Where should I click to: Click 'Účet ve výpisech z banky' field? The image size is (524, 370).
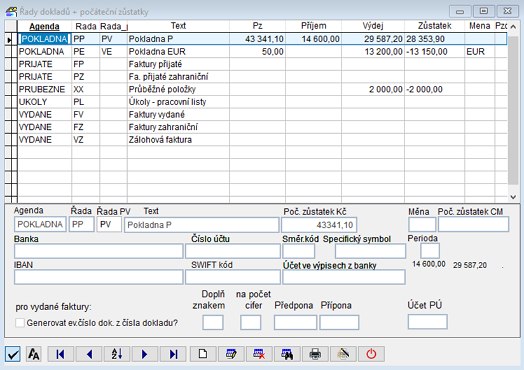point(344,277)
